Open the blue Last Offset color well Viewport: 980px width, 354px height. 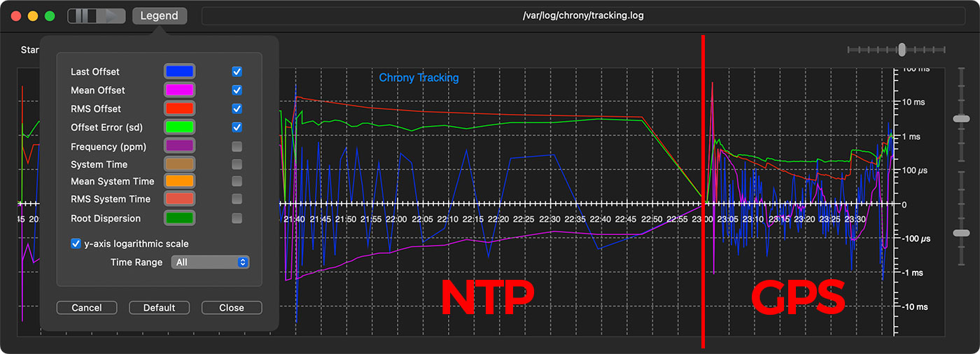pos(179,71)
